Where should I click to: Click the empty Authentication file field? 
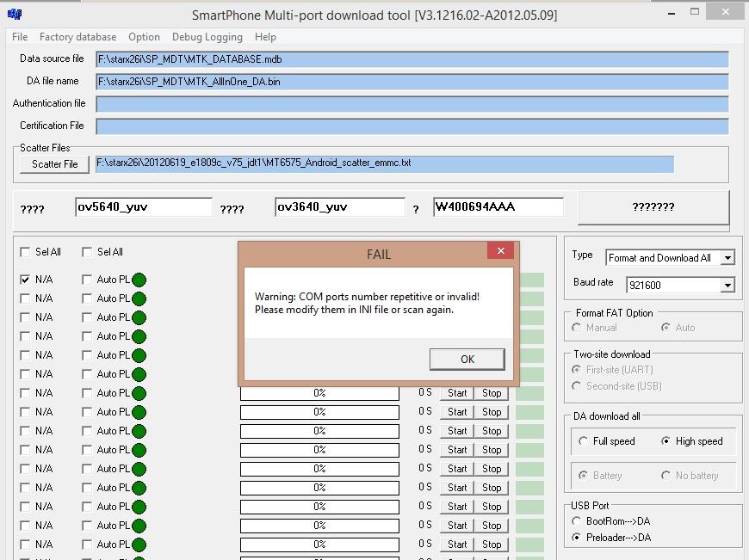tap(412, 104)
